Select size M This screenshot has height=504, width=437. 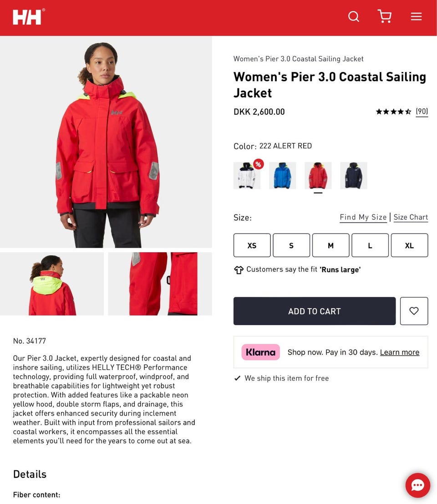(x=330, y=245)
